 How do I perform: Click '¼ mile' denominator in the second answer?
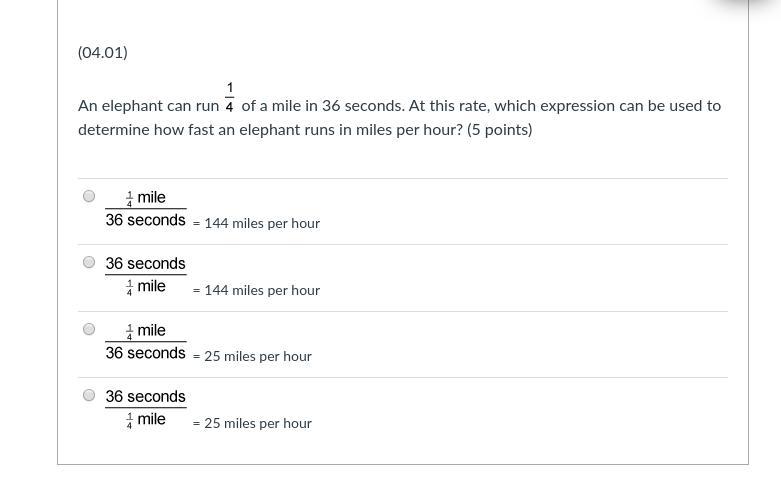click(x=146, y=287)
